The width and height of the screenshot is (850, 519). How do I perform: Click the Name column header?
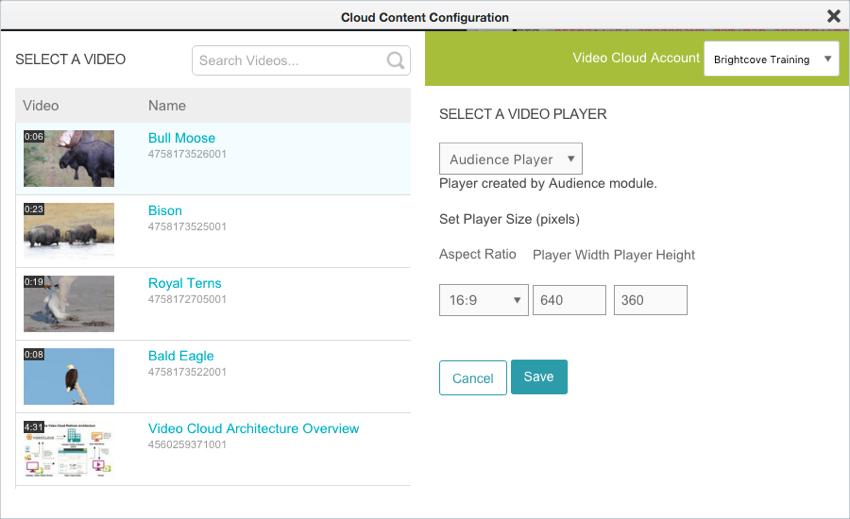pyautogui.click(x=167, y=105)
